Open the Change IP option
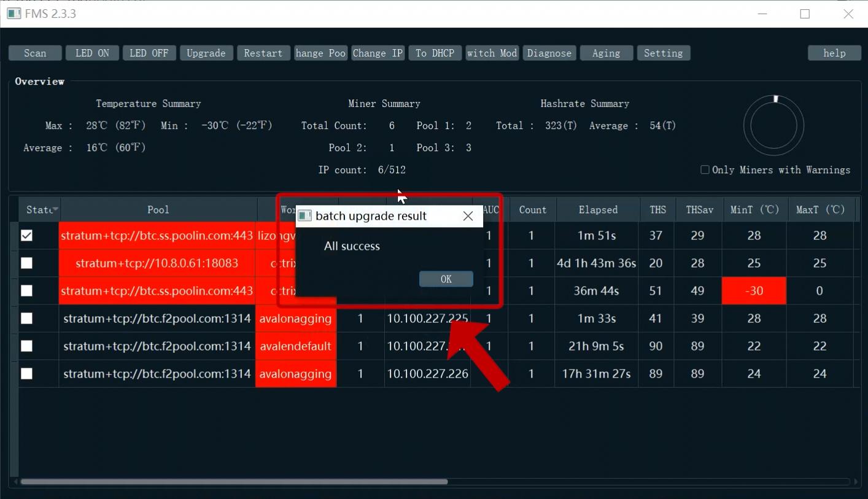Screen dimensions: 868x499 378,53
